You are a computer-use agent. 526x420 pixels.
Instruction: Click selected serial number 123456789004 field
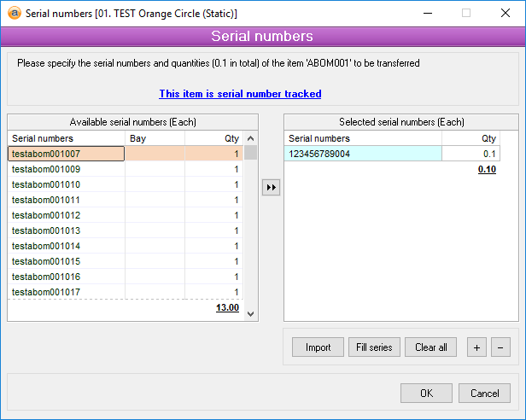pyautogui.click(x=363, y=154)
